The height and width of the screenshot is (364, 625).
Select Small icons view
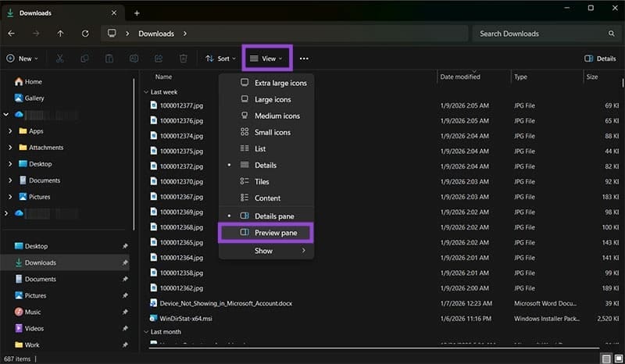266,132
